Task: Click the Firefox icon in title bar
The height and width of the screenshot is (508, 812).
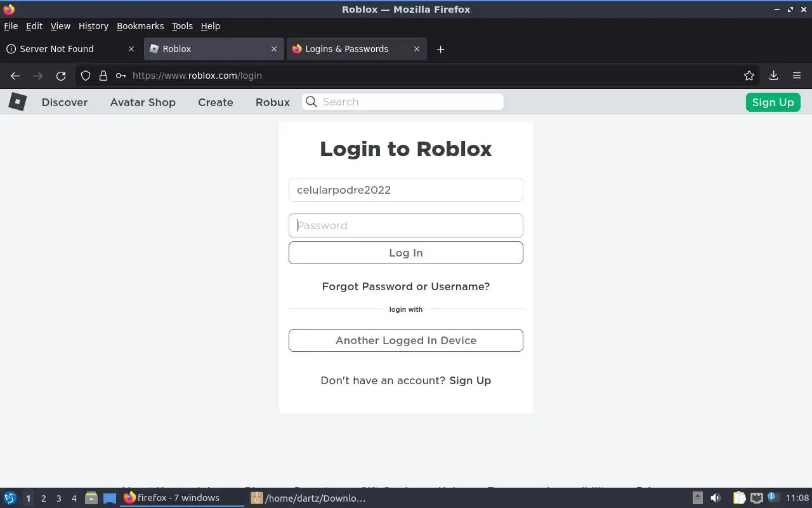Action: 9,9
